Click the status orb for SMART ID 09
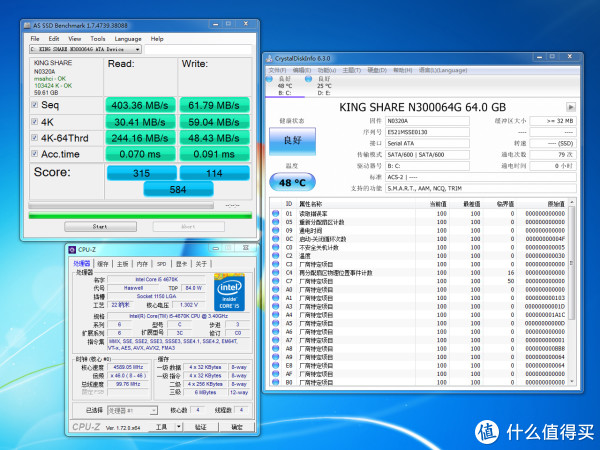Image resolution: width=600 pixels, height=450 pixels. pyautogui.click(x=276, y=230)
